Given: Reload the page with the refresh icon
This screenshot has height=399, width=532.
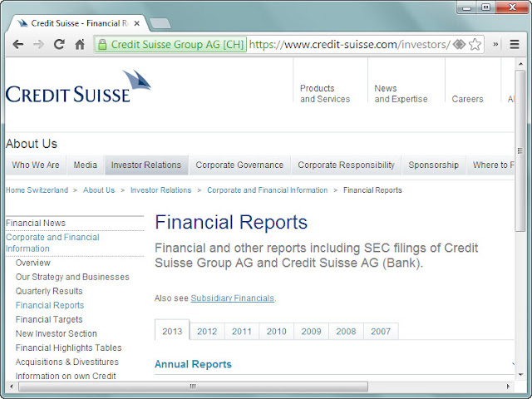Looking at the screenshot, I should click(x=59, y=44).
